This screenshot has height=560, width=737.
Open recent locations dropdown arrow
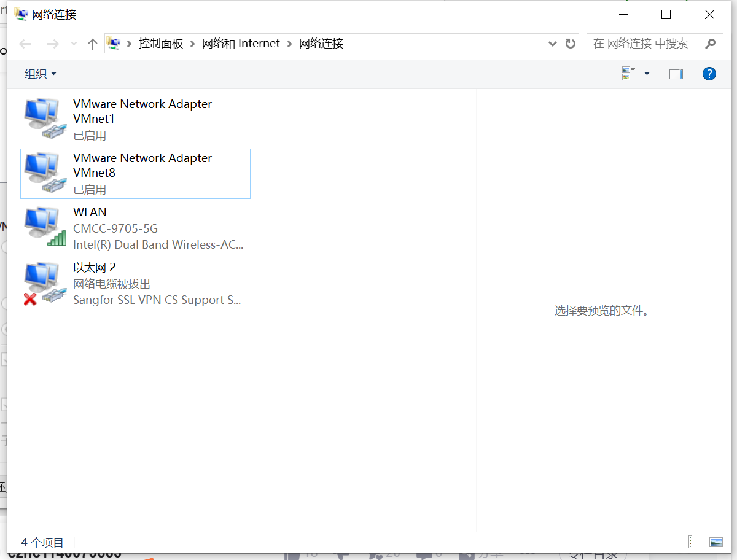[74, 44]
